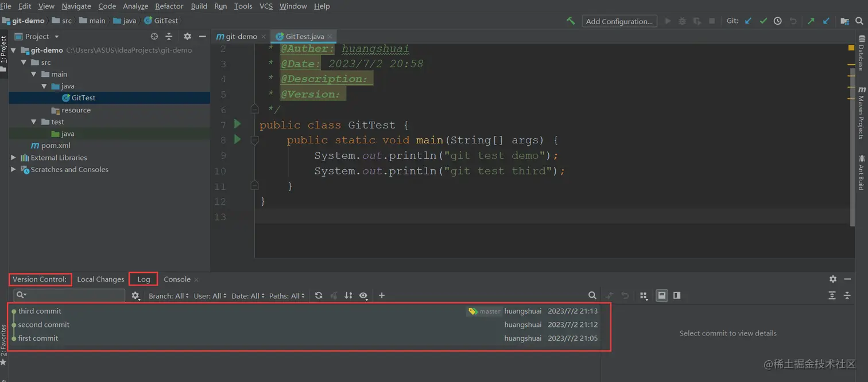Switch to the Local Changes tab

(100, 279)
